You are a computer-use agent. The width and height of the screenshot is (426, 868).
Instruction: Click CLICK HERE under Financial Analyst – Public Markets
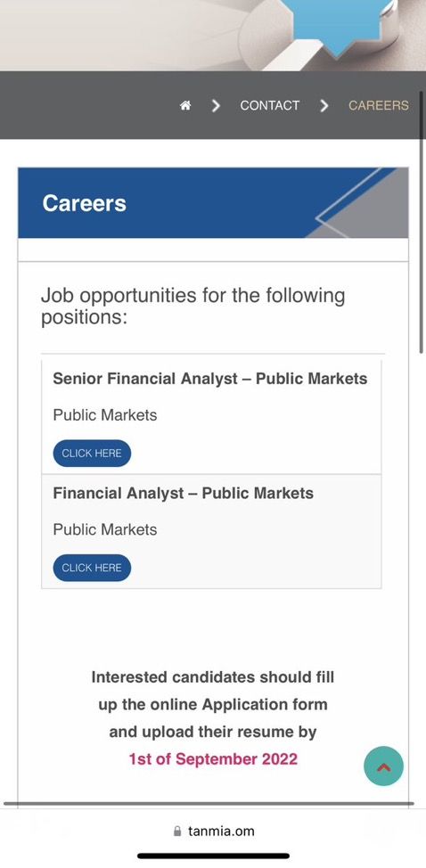point(92,568)
